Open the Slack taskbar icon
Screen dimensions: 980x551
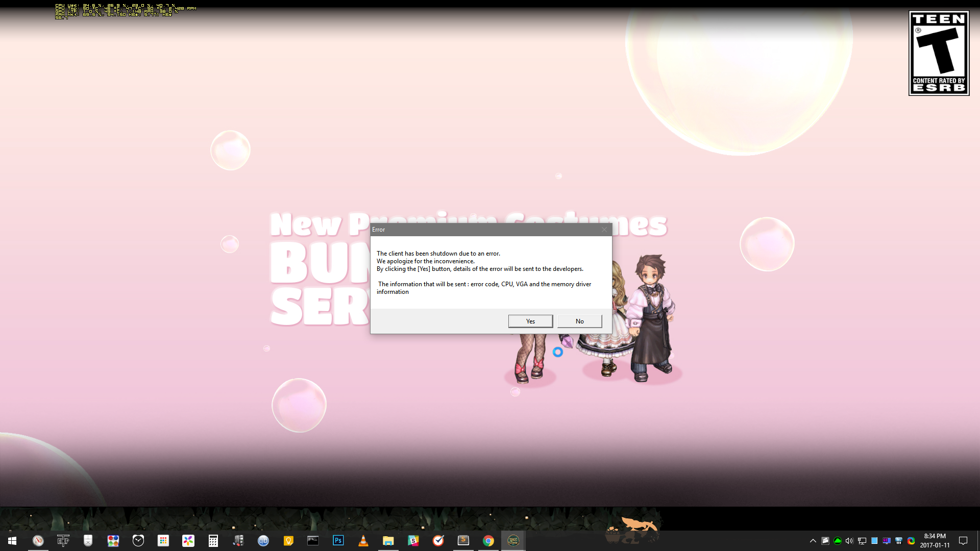413,541
